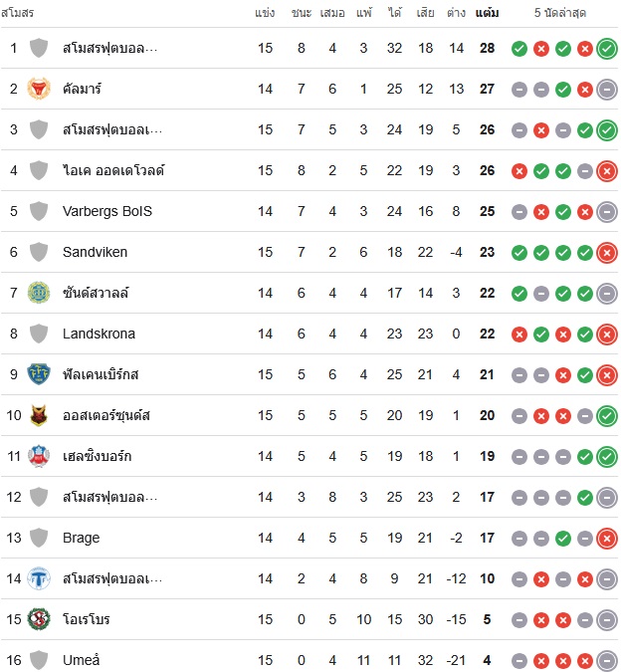
Task: Click Landskrona's first red loss icon
Action: 519,335
